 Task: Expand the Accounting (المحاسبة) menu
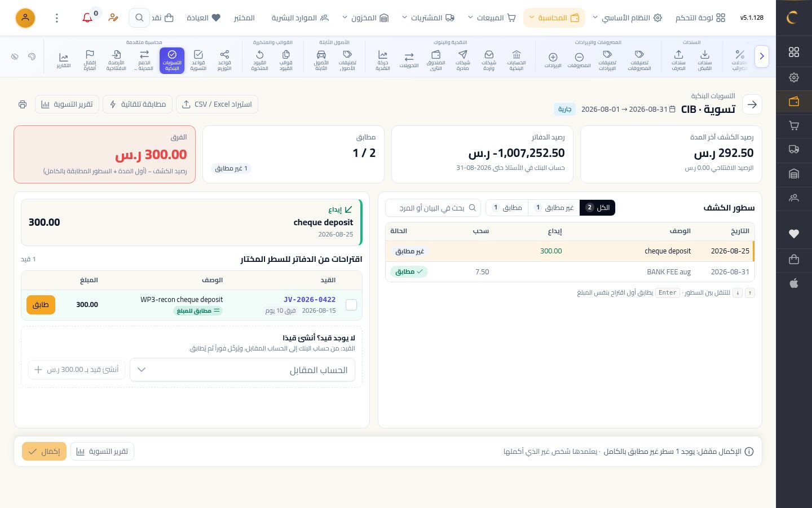point(554,18)
